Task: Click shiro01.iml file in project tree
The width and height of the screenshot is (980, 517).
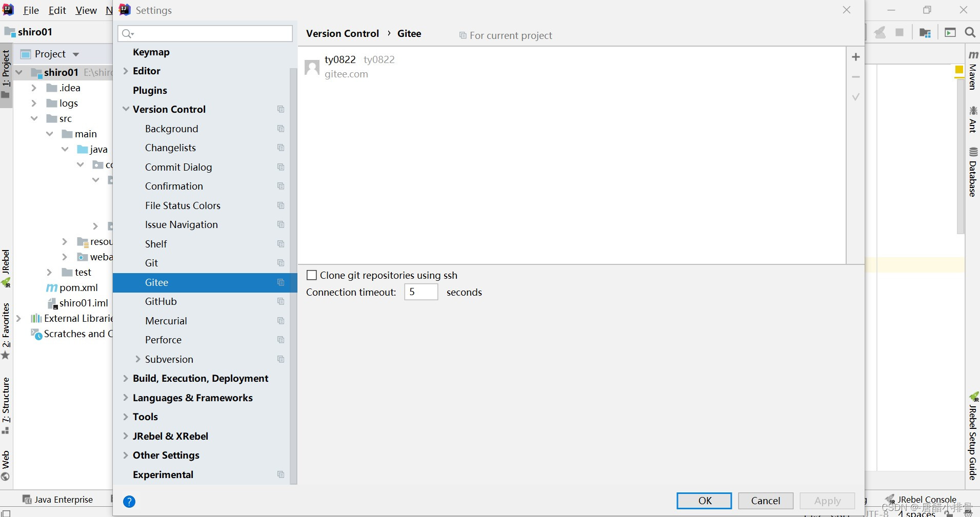Action: (x=78, y=303)
